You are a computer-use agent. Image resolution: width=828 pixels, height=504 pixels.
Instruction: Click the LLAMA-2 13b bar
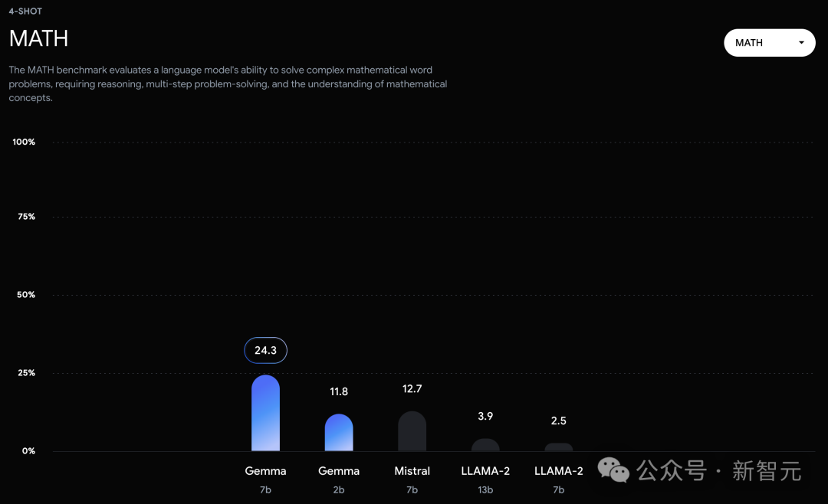point(485,445)
